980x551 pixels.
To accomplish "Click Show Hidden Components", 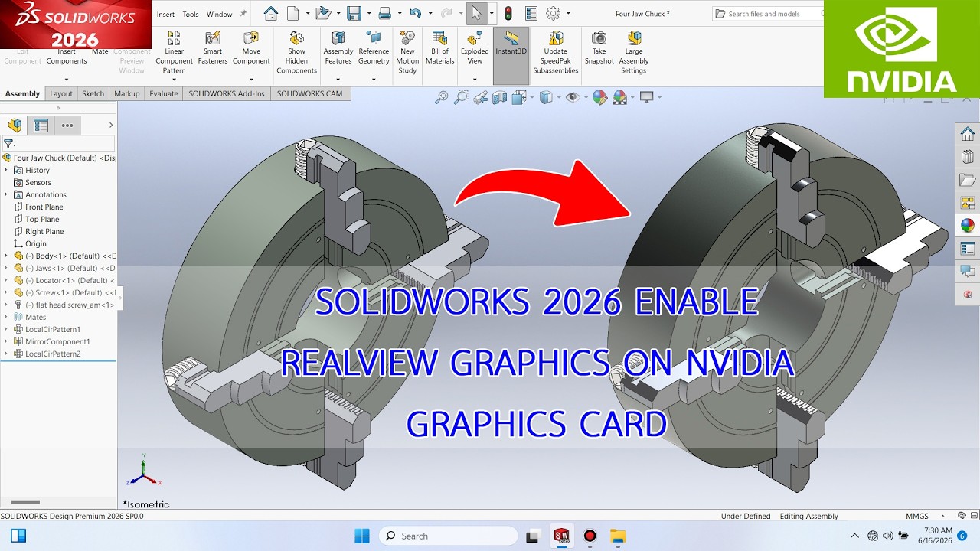I will tap(296, 53).
